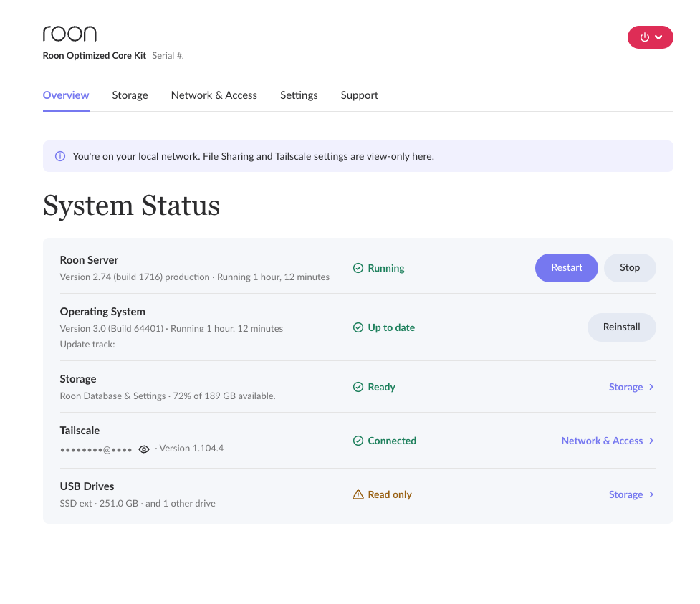Open the Storage tab
The image size is (700, 604).
[x=130, y=95]
